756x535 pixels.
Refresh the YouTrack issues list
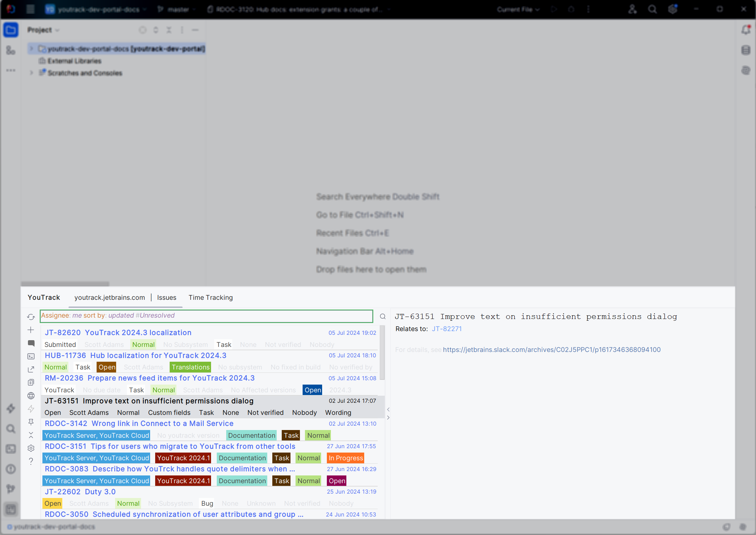point(31,317)
